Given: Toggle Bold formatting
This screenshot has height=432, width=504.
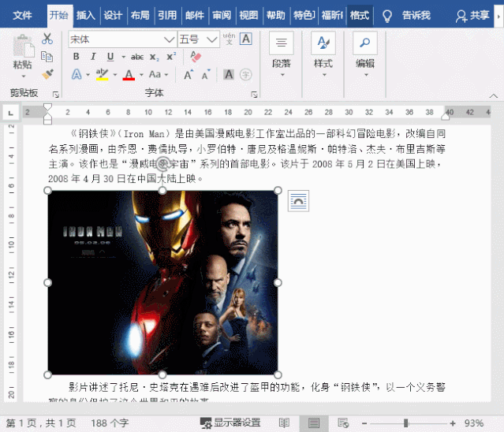Looking at the screenshot, I should (x=77, y=57).
